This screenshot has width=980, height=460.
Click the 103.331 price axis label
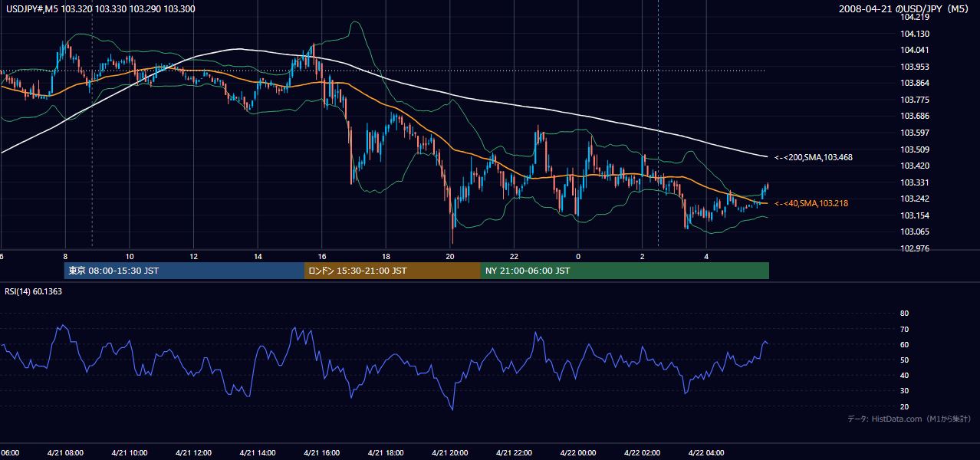pos(916,182)
